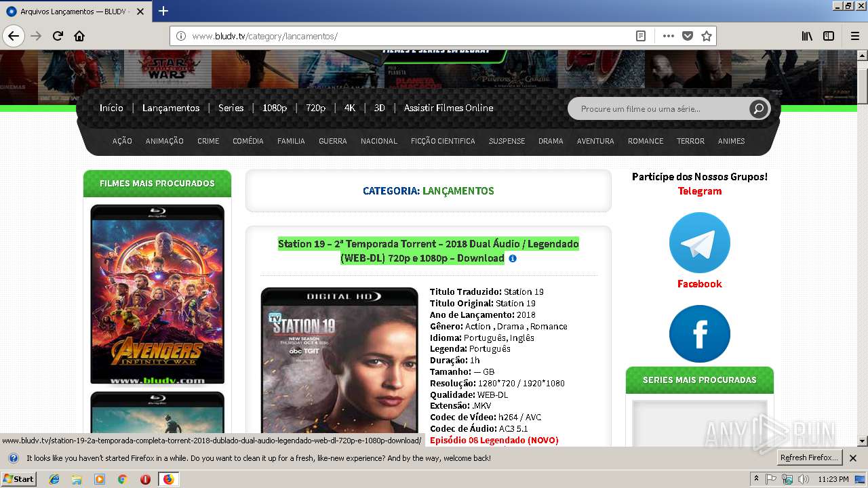
Task: Save page to Pocket
Action: 688,36
